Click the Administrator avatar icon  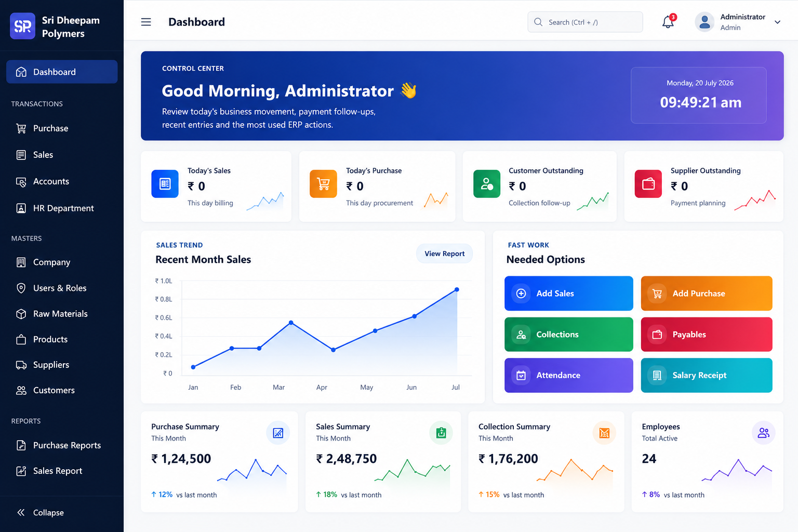(x=704, y=22)
